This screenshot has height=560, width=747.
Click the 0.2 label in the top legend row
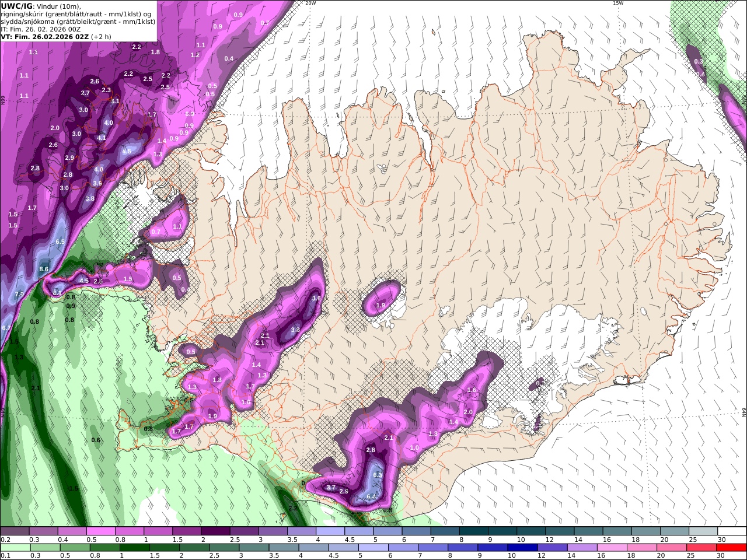point(5,540)
